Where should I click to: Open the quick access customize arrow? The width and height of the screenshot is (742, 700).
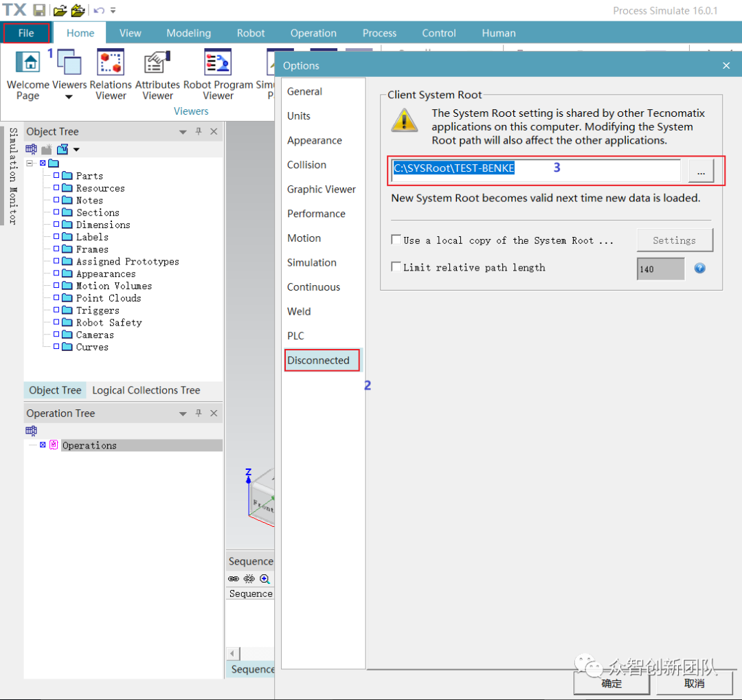pyautogui.click(x=113, y=10)
